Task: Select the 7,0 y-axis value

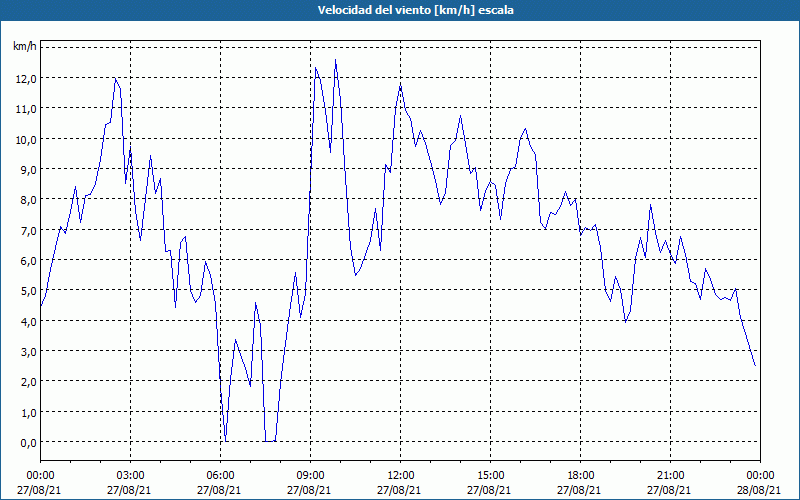Action: click(x=29, y=230)
